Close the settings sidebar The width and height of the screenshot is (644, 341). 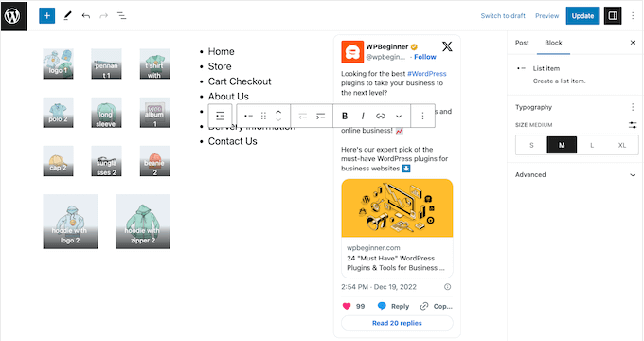point(633,43)
